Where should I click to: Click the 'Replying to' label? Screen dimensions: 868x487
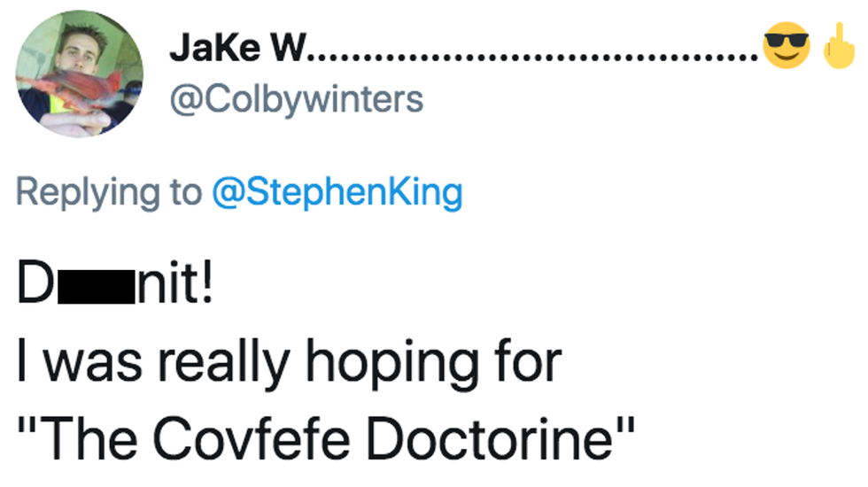coord(109,191)
